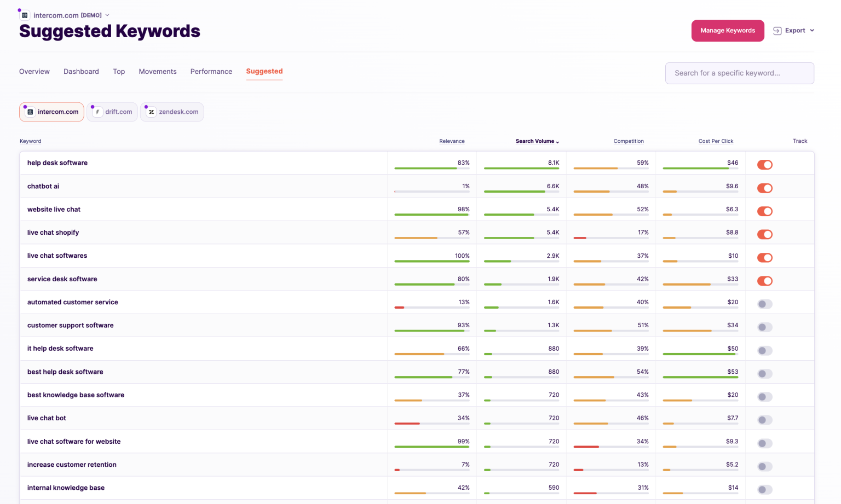The width and height of the screenshot is (841, 504).
Task: Switch to the Movements tab
Action: (x=157, y=72)
